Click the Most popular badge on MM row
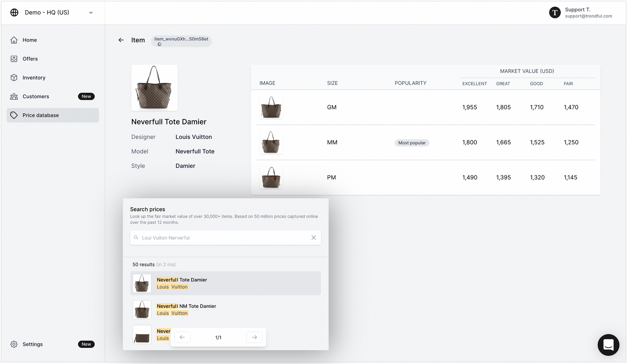 411,143
